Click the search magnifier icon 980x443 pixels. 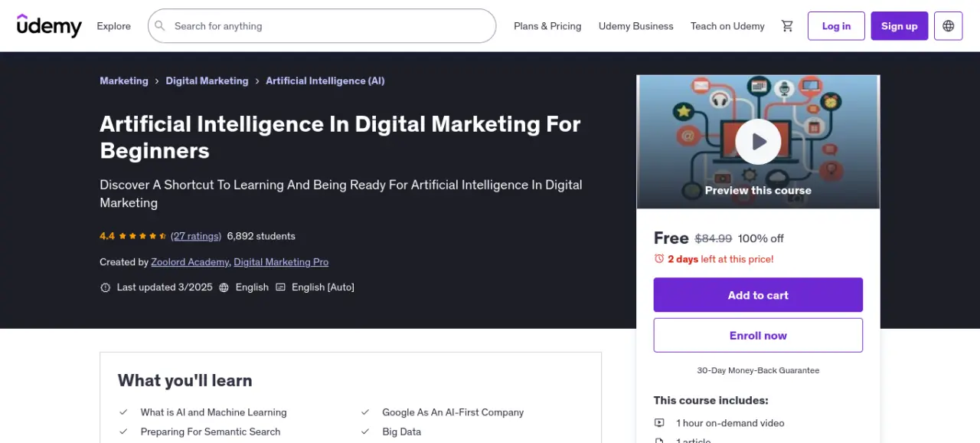click(160, 26)
